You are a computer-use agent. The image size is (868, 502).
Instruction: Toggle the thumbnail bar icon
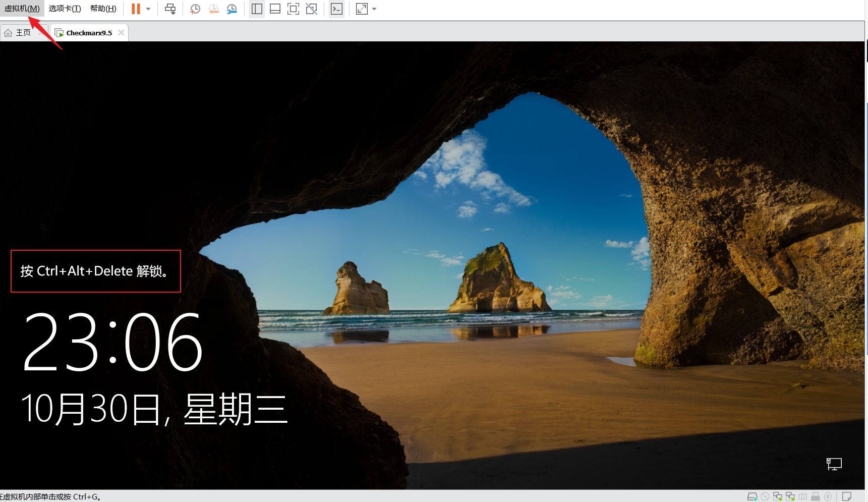point(275,9)
